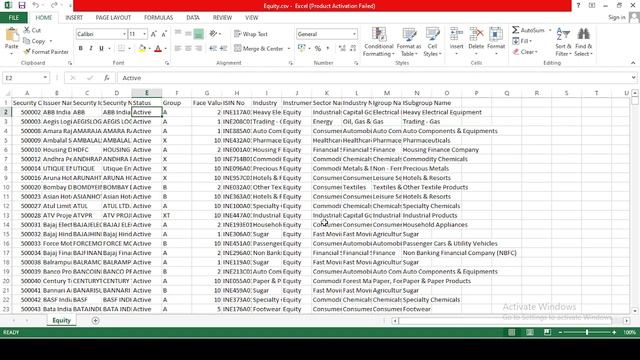Click the REVIEW ribbon tab
This screenshot has height=360, width=640.
pyautogui.click(x=222, y=18)
